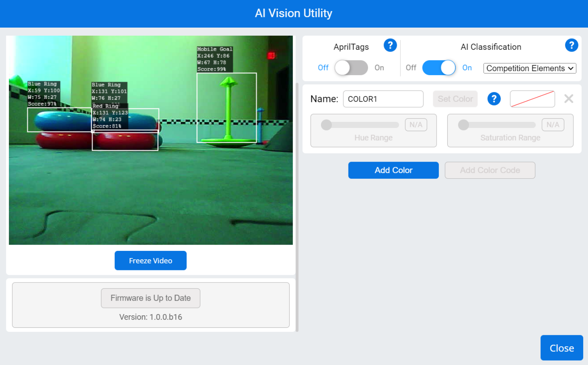
Task: Open the AprilTags help icon
Action: (x=390, y=46)
